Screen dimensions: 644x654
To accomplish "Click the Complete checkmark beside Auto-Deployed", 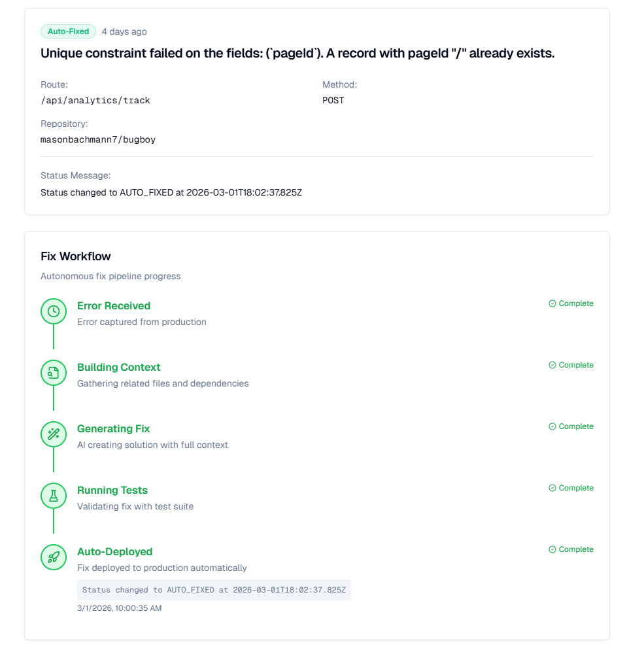I will click(552, 549).
